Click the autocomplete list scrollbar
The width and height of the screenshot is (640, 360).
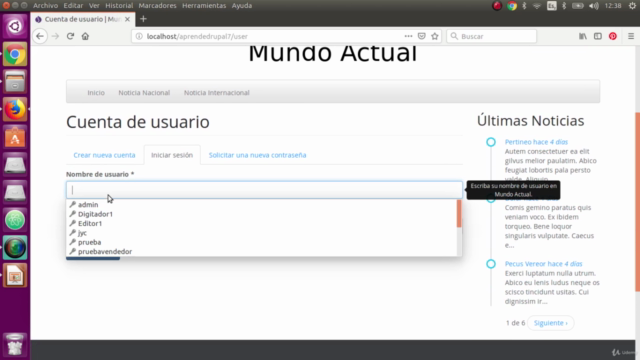[x=459, y=213]
